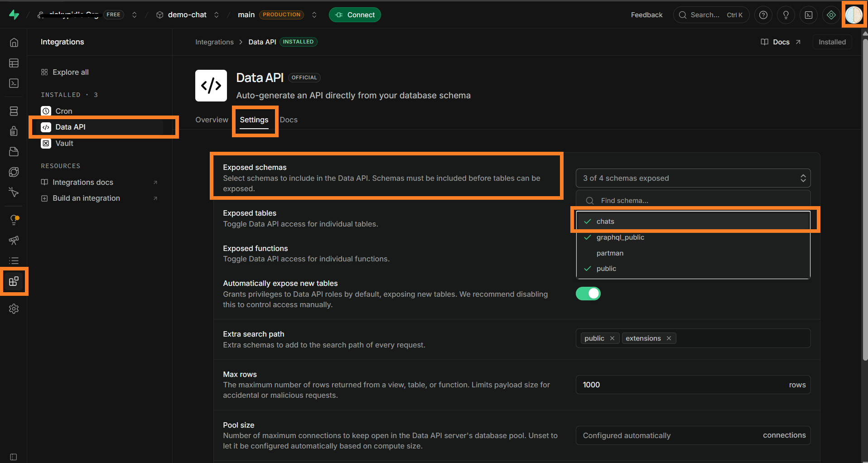This screenshot has height=463, width=868.
Task: Open the Logs list icon in sidebar
Action: [14, 260]
